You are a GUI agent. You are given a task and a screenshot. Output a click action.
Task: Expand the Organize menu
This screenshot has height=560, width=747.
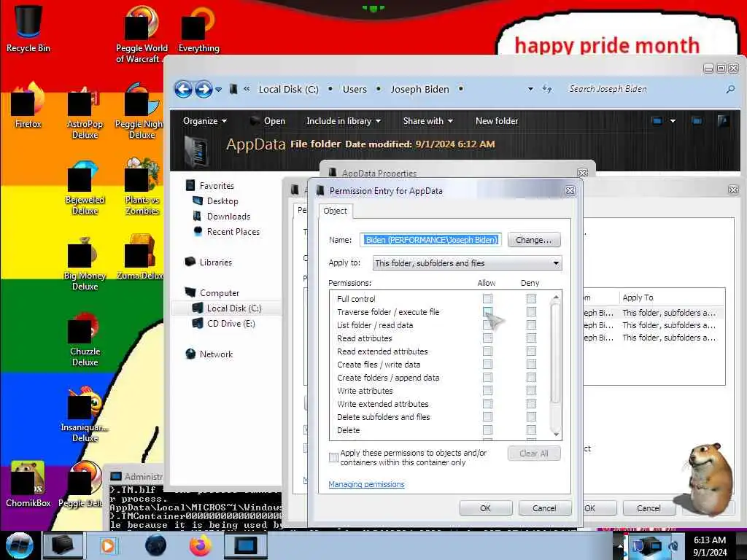[x=205, y=121]
